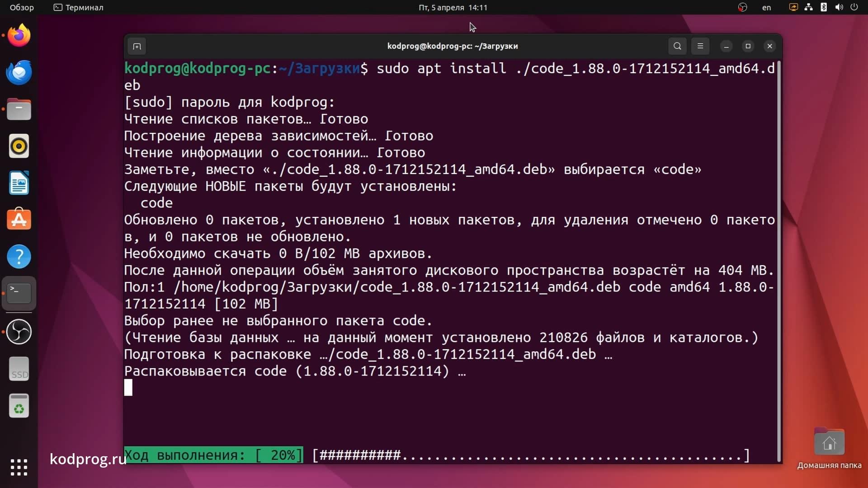Click the terminal cursor block
The image size is (868, 488).
point(128,388)
